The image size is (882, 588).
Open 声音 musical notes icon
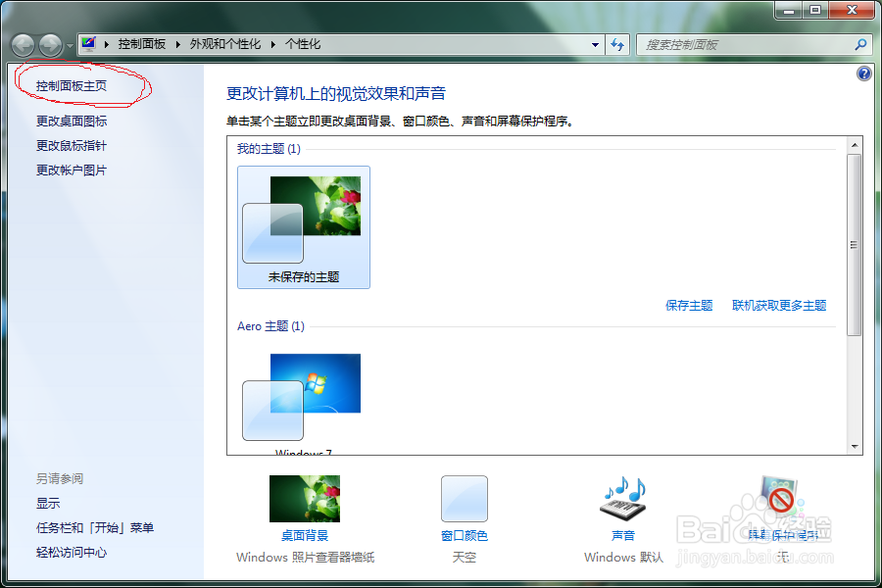(623, 499)
